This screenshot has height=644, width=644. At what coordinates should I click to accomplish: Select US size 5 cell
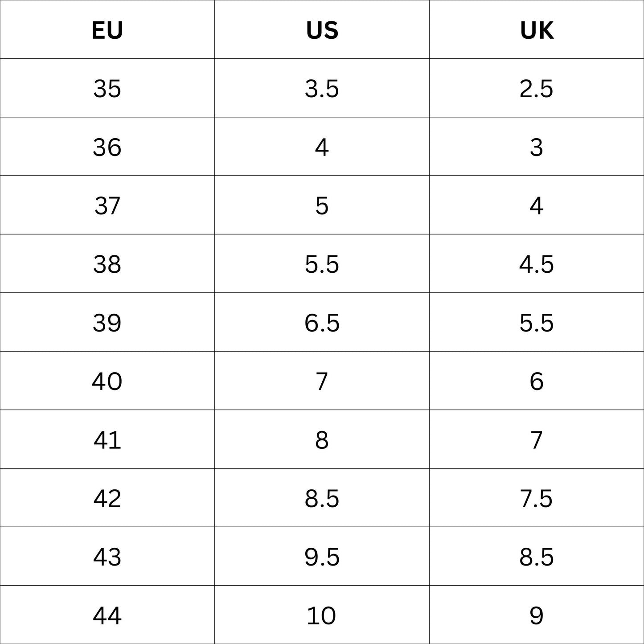click(x=322, y=205)
